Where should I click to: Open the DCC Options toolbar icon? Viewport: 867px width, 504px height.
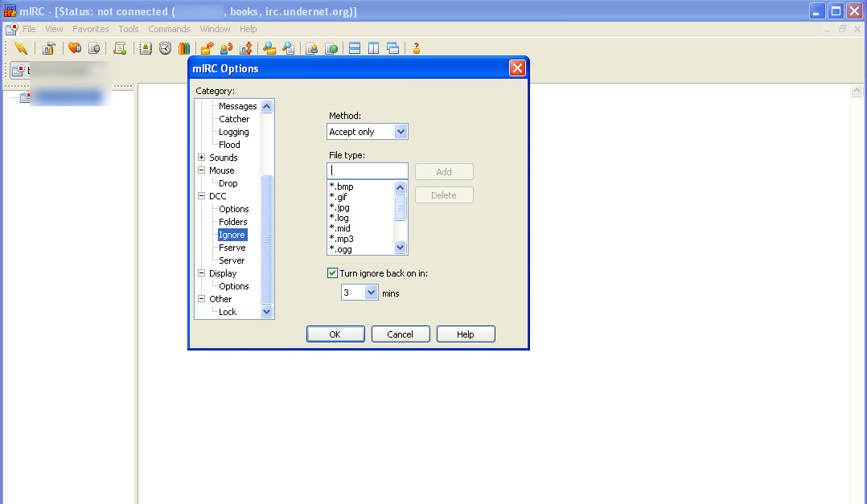(246, 48)
